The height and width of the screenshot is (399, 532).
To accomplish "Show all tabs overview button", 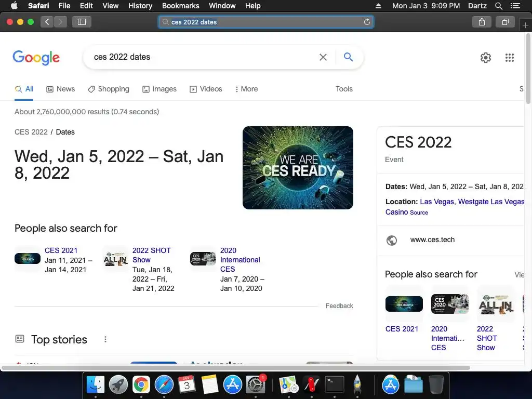I will tap(505, 22).
